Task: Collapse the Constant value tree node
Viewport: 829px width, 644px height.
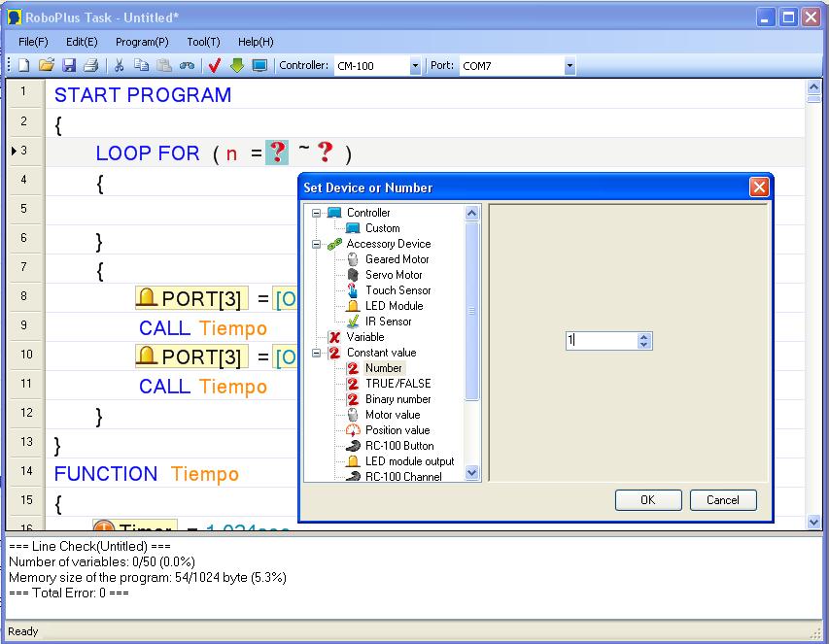Action: (316, 353)
